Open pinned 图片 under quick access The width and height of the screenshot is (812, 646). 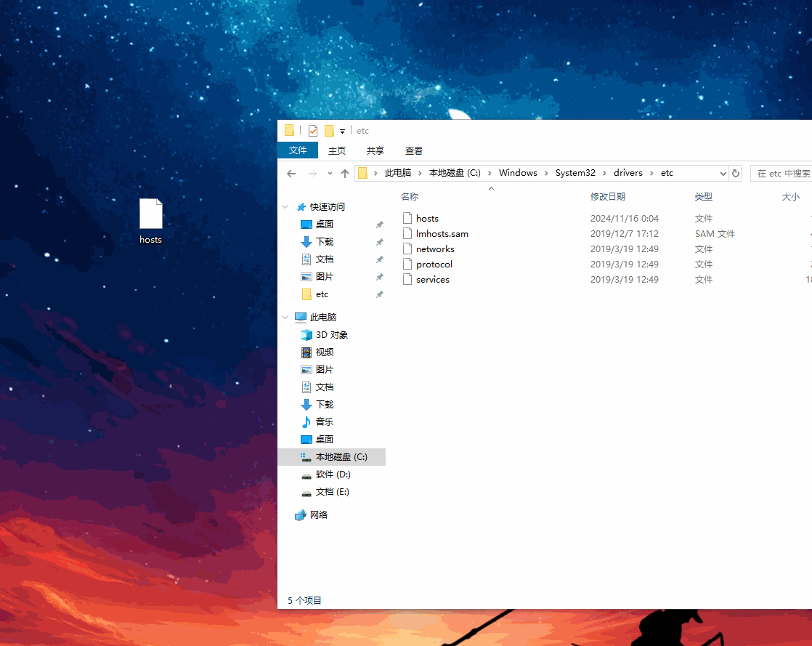pyautogui.click(x=325, y=277)
